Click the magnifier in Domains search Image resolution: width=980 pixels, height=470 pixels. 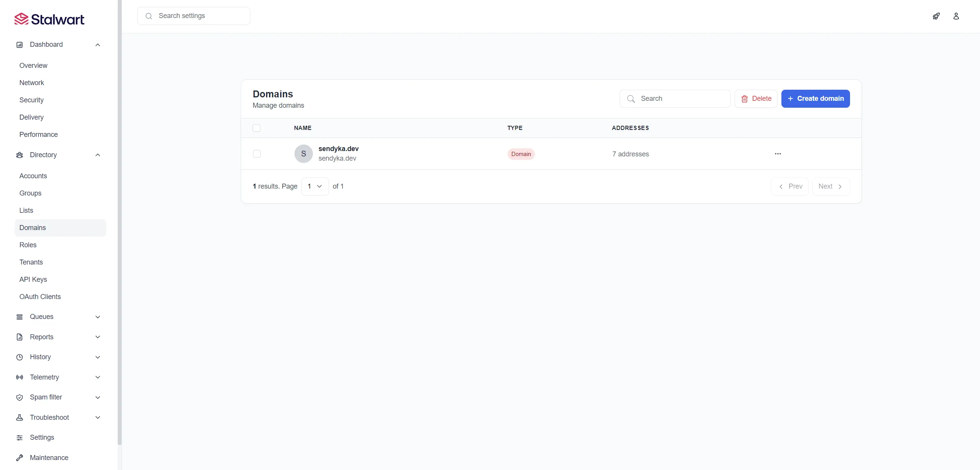tap(631, 99)
